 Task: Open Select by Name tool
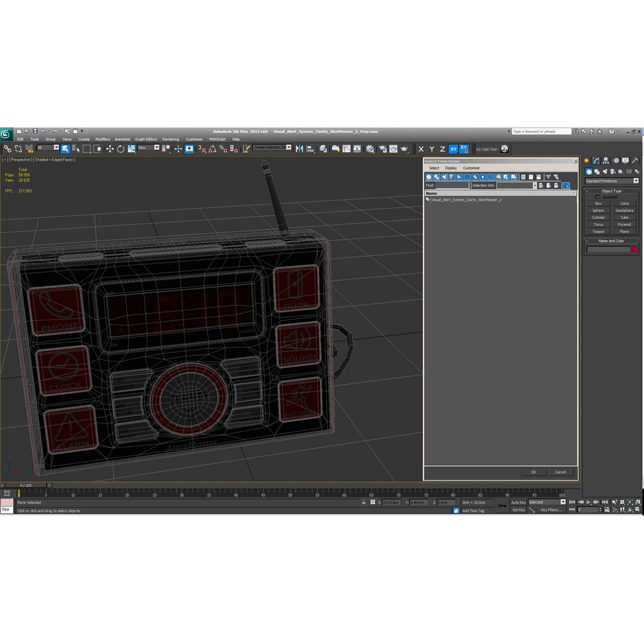point(76,148)
